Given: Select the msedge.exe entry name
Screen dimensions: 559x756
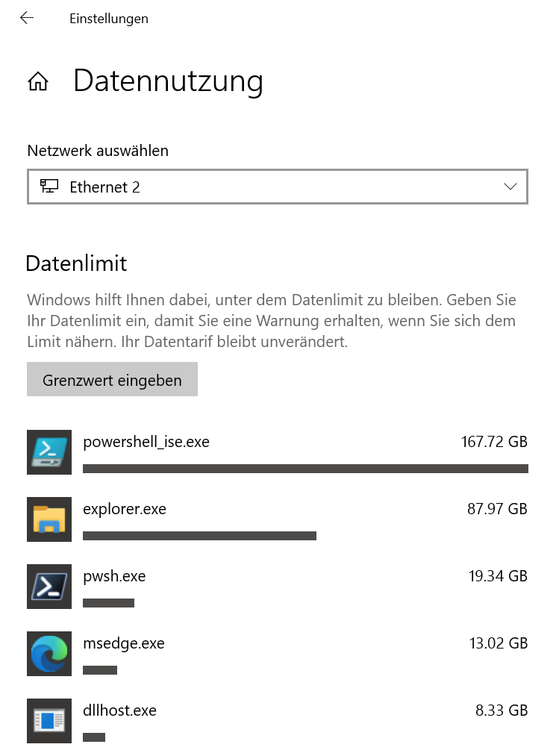Looking at the screenshot, I should (124, 643).
